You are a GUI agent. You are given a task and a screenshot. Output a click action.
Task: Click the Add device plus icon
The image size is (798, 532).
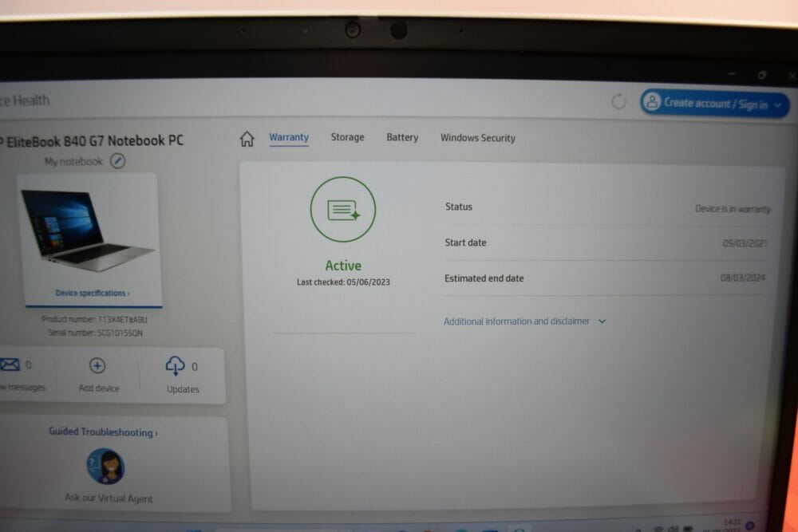click(x=97, y=365)
